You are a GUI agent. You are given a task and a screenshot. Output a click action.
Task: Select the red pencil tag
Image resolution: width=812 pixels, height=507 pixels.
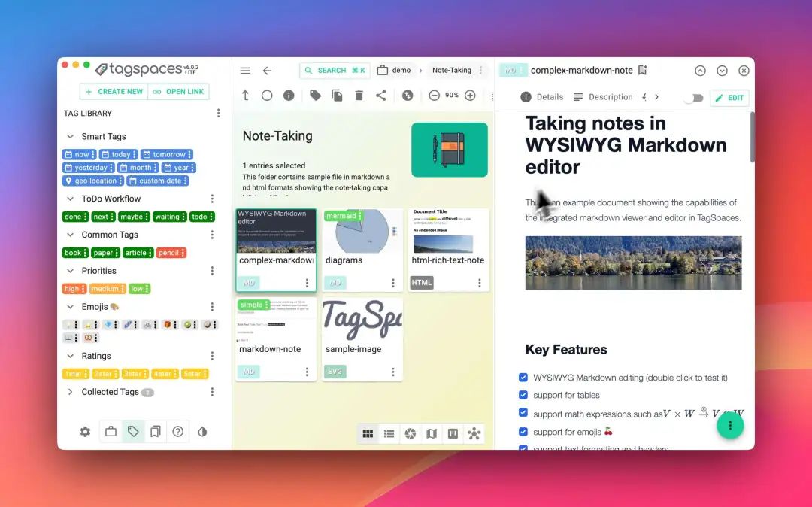pyautogui.click(x=171, y=253)
